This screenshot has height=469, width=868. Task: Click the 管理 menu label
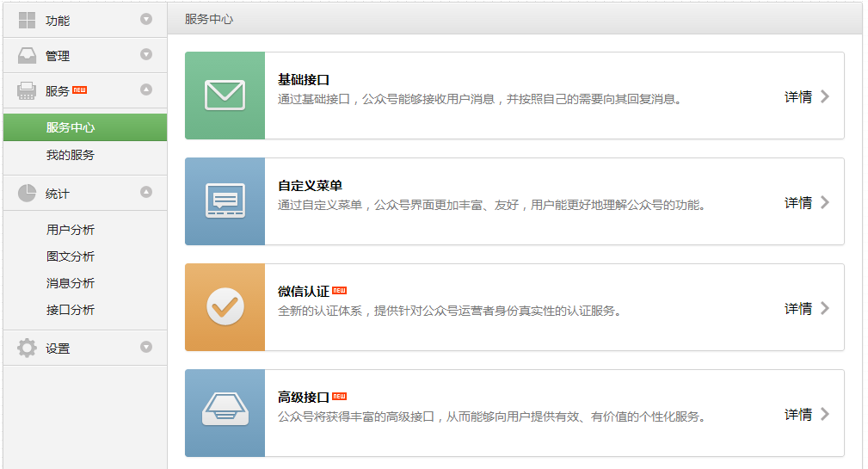tap(58, 56)
